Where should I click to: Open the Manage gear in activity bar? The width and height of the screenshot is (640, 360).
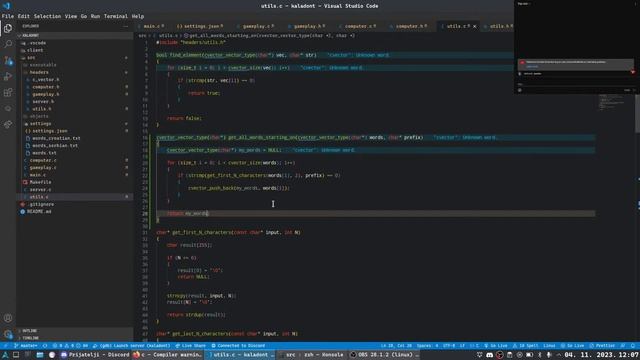[x=8, y=334]
